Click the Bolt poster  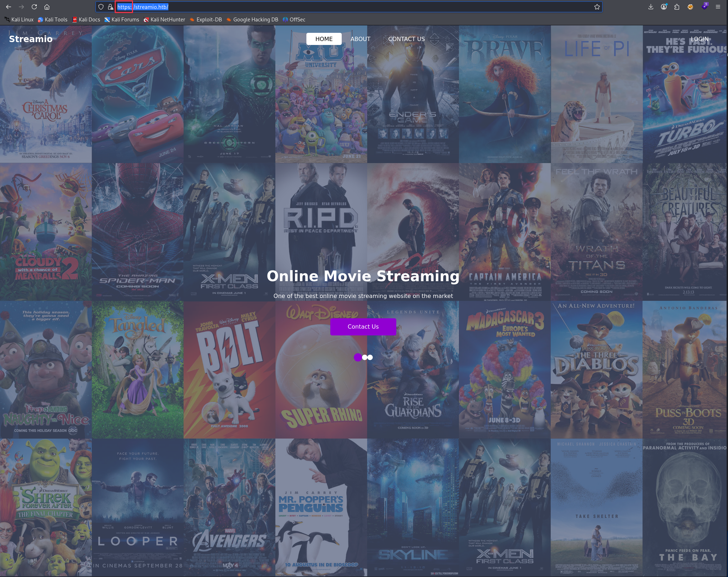tap(229, 370)
